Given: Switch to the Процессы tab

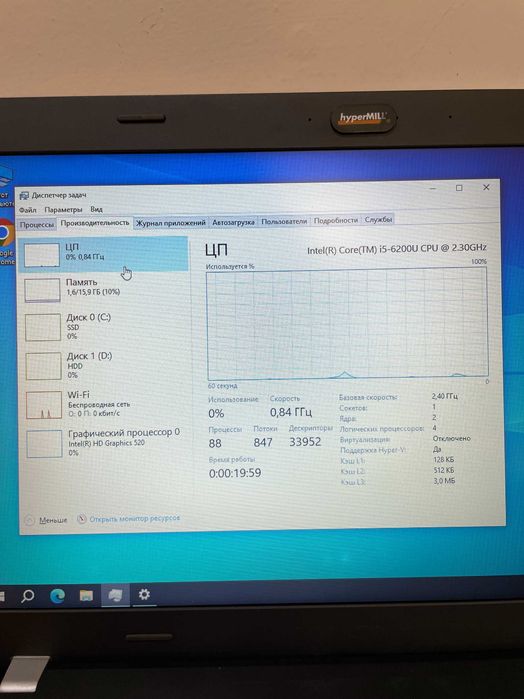Looking at the screenshot, I should 37,225.
